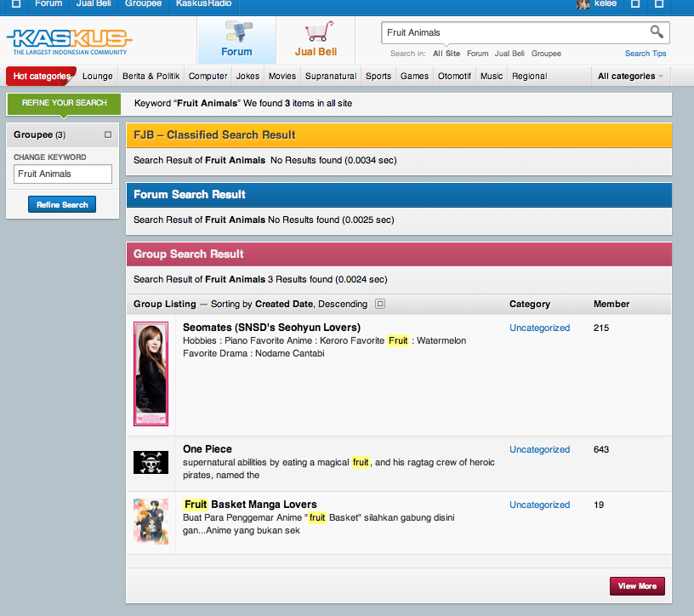Go to the Jokes category
The height and width of the screenshot is (616, 694).
pyautogui.click(x=247, y=77)
